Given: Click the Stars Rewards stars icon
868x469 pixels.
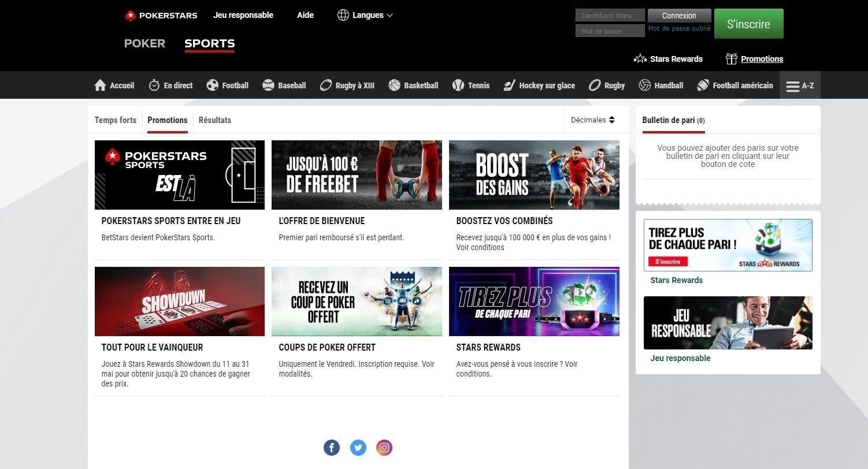Looking at the screenshot, I should pyautogui.click(x=640, y=59).
